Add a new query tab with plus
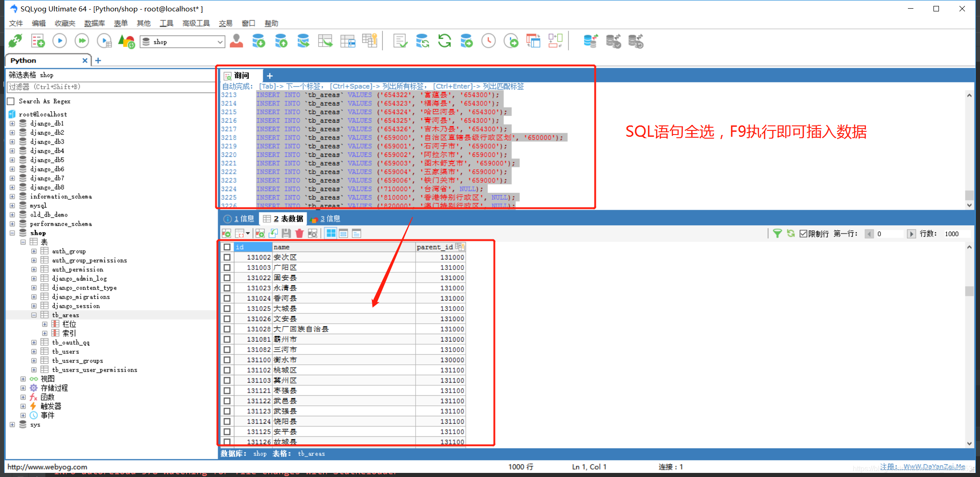Image resolution: width=980 pixels, height=477 pixels. [270, 76]
